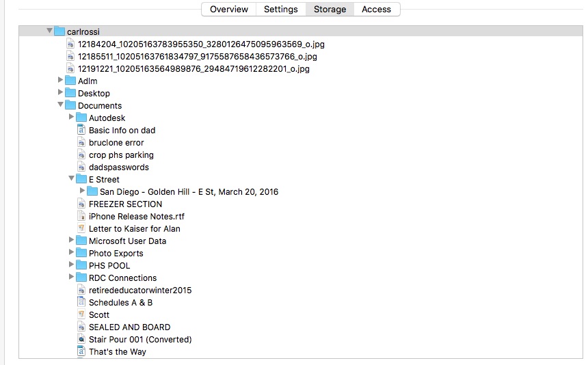Switch to the Overview tab

pyautogui.click(x=228, y=9)
